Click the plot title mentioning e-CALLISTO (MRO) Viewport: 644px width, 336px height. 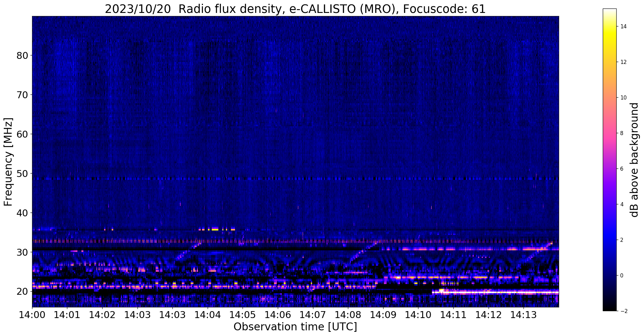click(x=295, y=9)
